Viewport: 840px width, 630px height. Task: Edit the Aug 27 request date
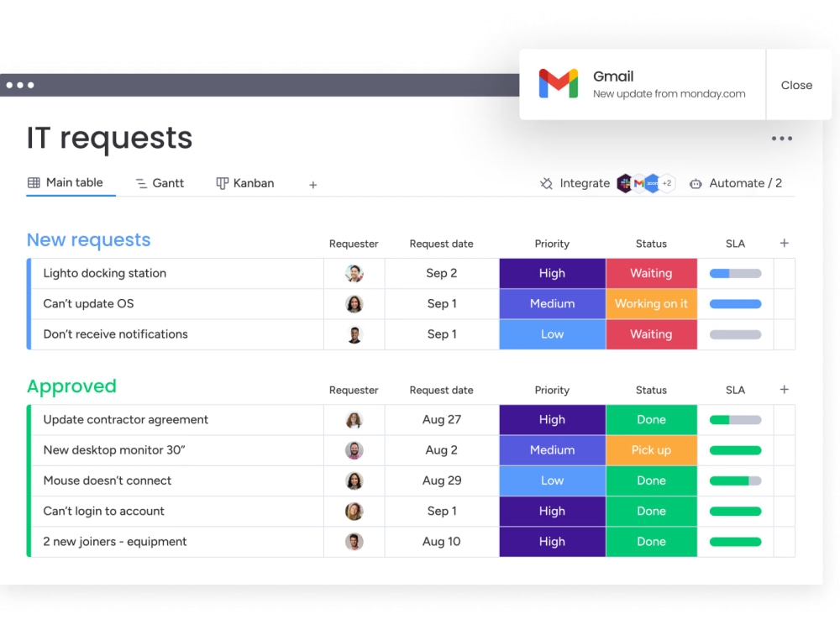(442, 419)
